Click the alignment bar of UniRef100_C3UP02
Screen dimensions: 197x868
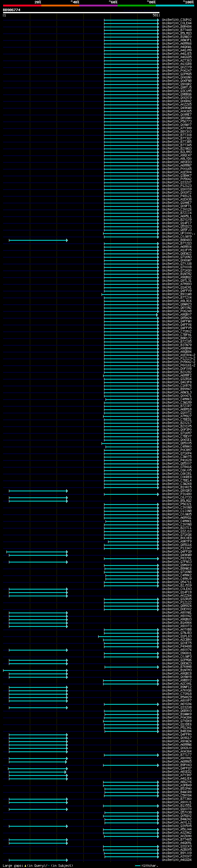tap(131, 20)
